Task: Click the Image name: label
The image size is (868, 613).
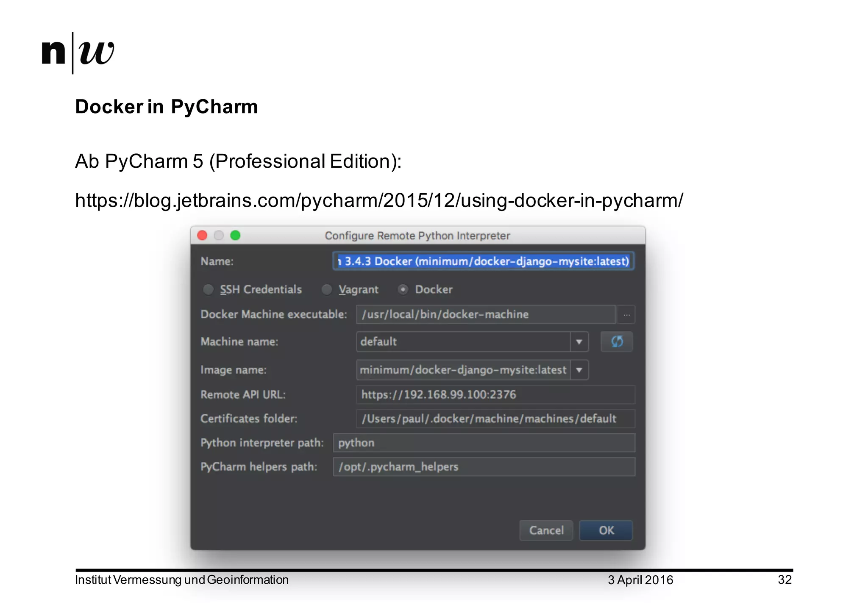Action: point(234,370)
